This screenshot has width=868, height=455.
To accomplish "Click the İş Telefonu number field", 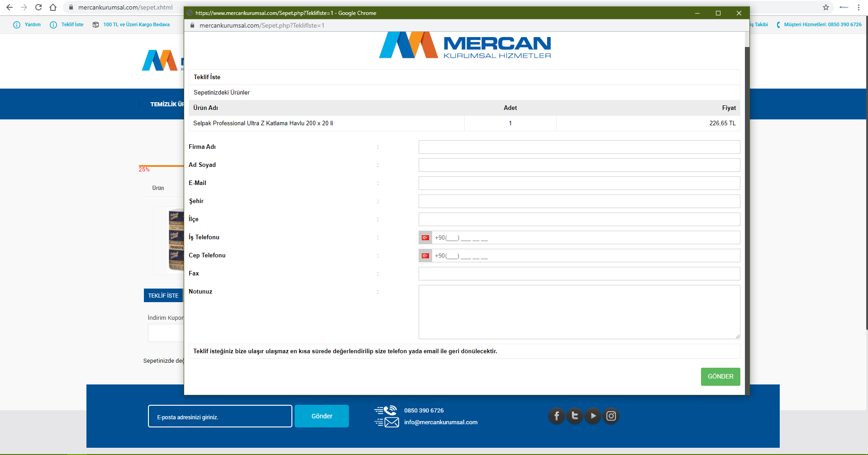I will click(x=586, y=237).
